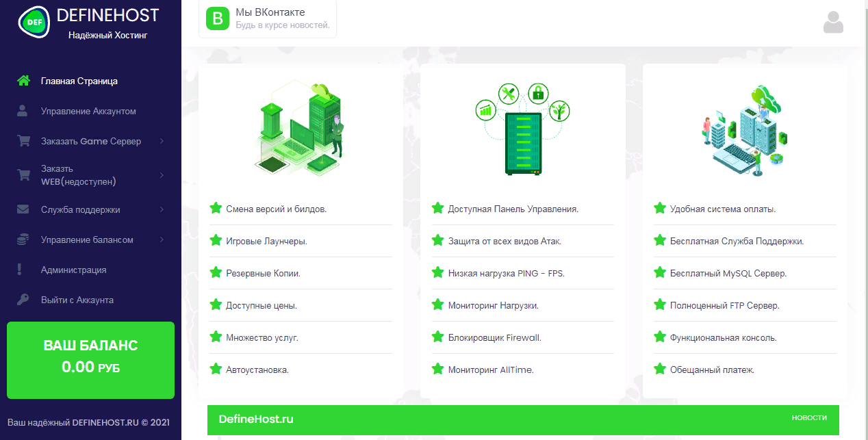The image size is (868, 440).
Task: Click the Мониторинг AllTime text
Action: 491,370
